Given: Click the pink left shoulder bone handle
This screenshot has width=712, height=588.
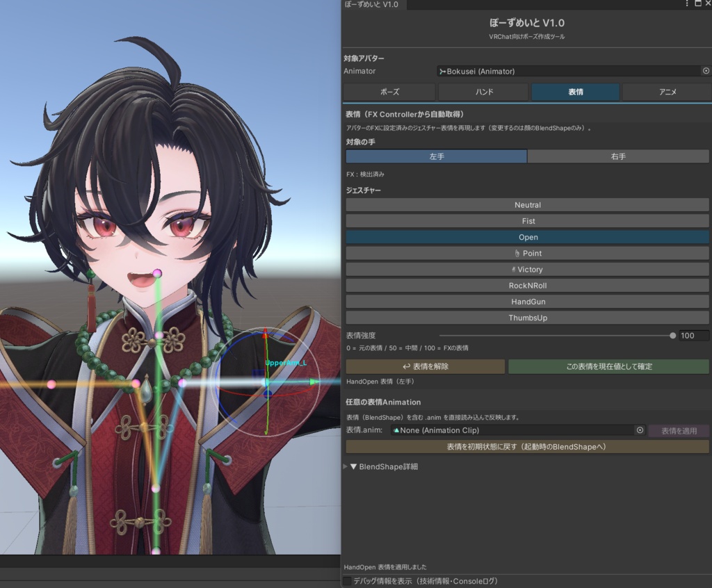Looking at the screenshot, I should tap(182, 383).
